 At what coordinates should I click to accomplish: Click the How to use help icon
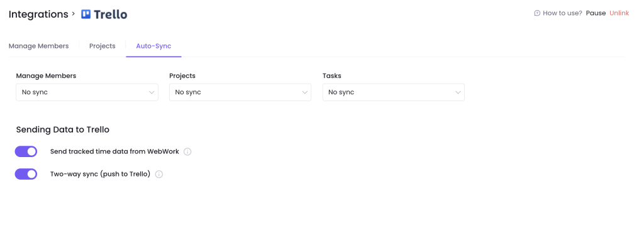537,13
